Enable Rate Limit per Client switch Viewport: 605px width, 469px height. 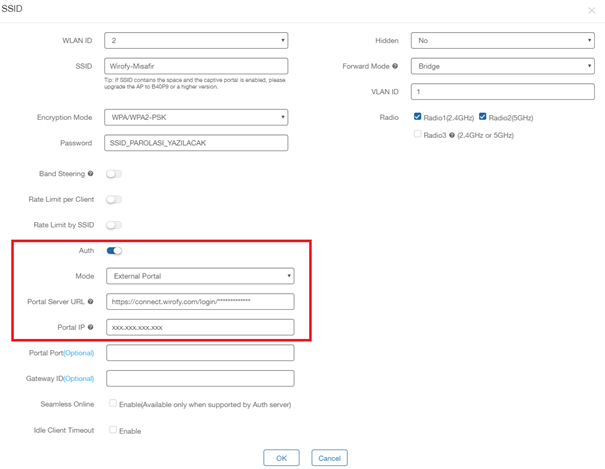click(114, 200)
